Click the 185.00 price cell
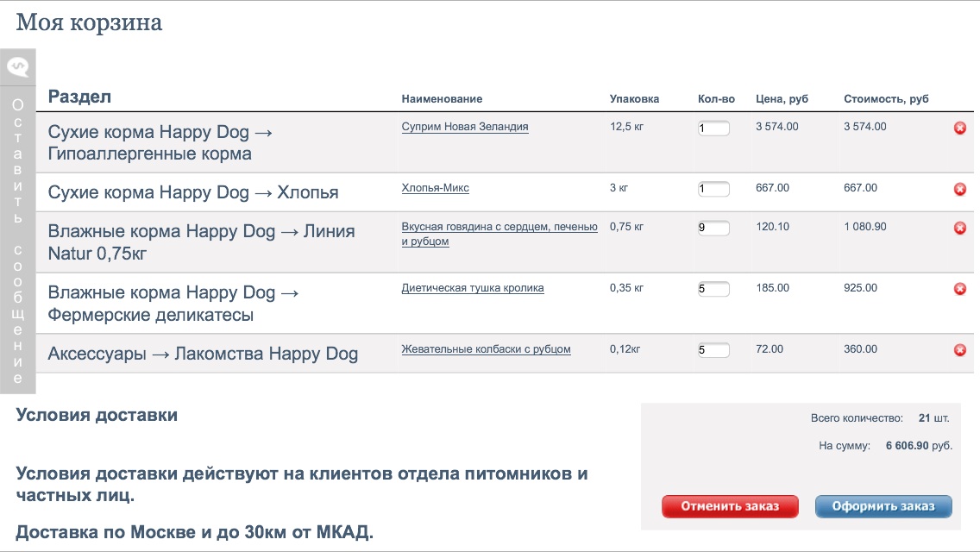The height and width of the screenshot is (552, 980). (772, 288)
